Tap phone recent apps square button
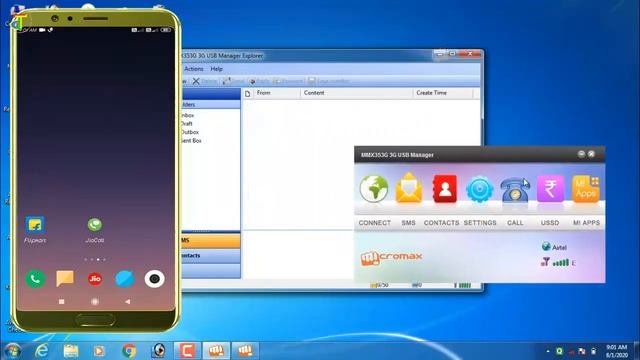Screen dimensions: 640x360 coord(62,302)
